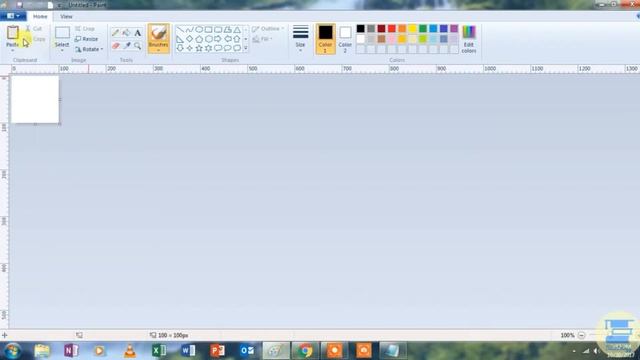Open the Paste dropdown arrow

point(13,50)
